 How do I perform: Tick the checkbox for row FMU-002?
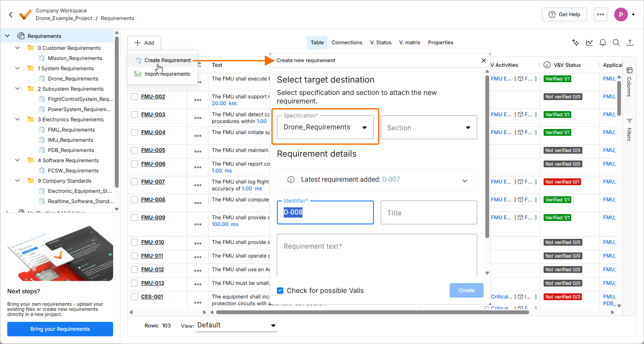pyautogui.click(x=134, y=97)
